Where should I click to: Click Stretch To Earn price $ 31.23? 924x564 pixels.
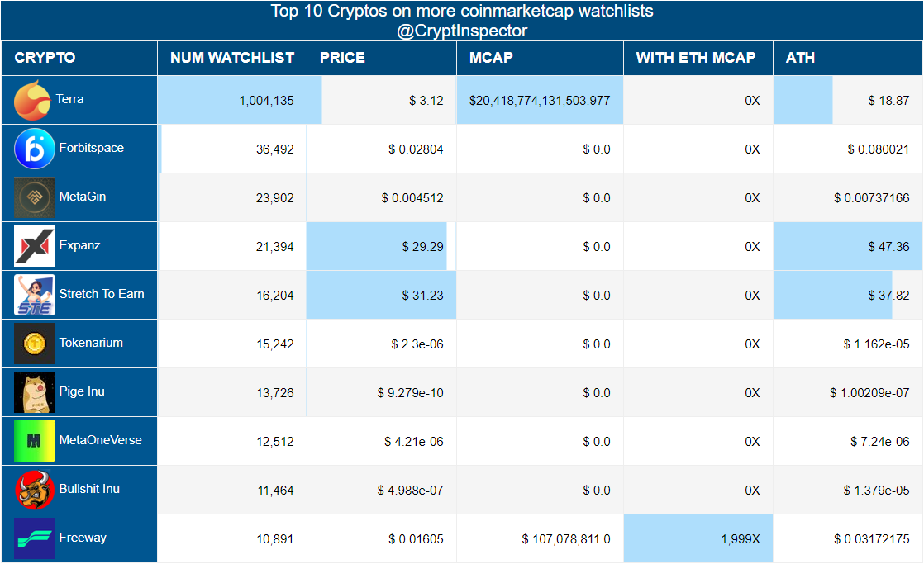(422, 296)
